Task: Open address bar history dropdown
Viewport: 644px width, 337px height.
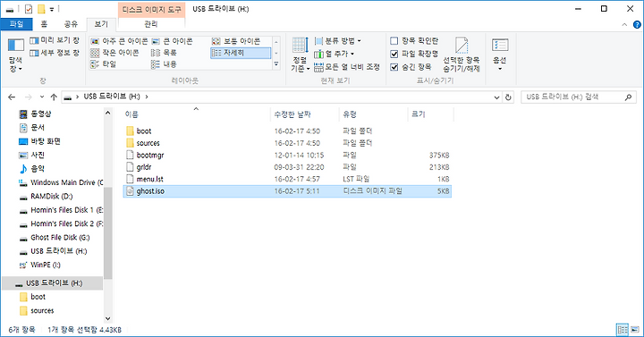Action: click(x=496, y=97)
